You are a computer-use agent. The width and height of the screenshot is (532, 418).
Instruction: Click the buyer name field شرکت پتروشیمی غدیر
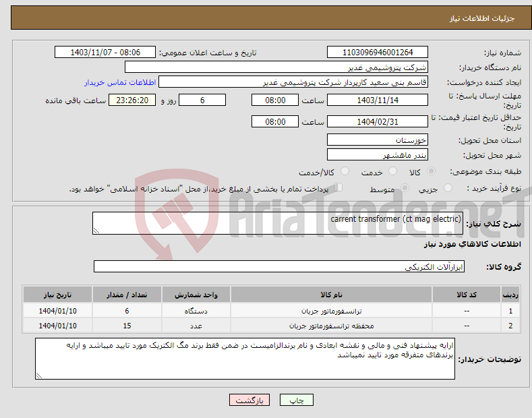click(276, 67)
